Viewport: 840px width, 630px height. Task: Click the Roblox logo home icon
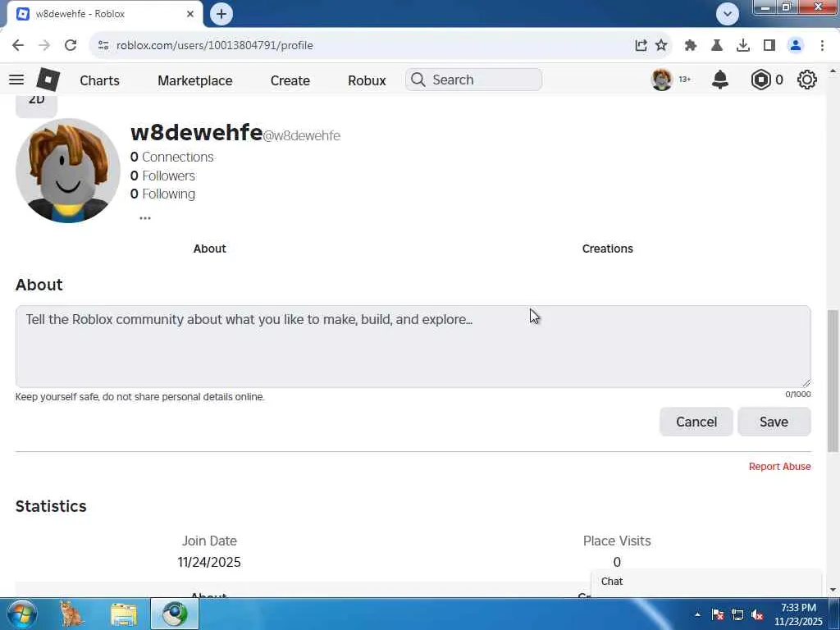coord(48,80)
